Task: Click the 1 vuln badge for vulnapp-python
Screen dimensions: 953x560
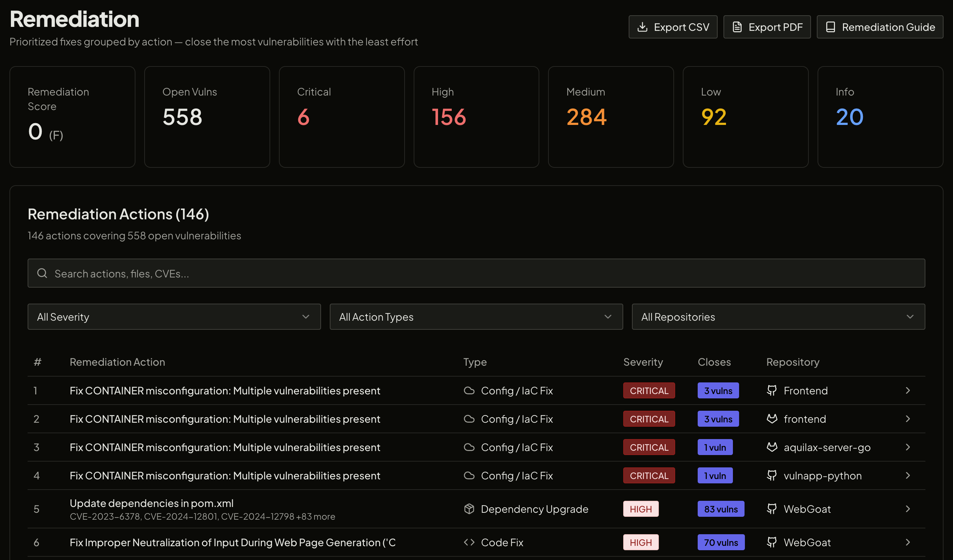Action: coord(715,475)
